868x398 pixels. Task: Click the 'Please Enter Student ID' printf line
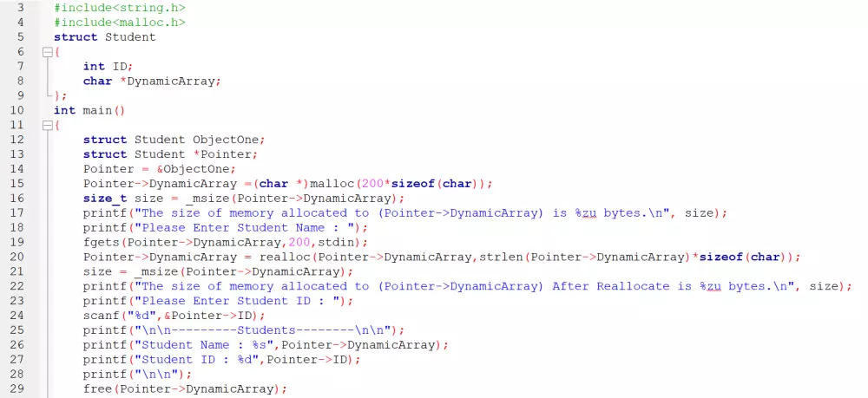click(218, 301)
